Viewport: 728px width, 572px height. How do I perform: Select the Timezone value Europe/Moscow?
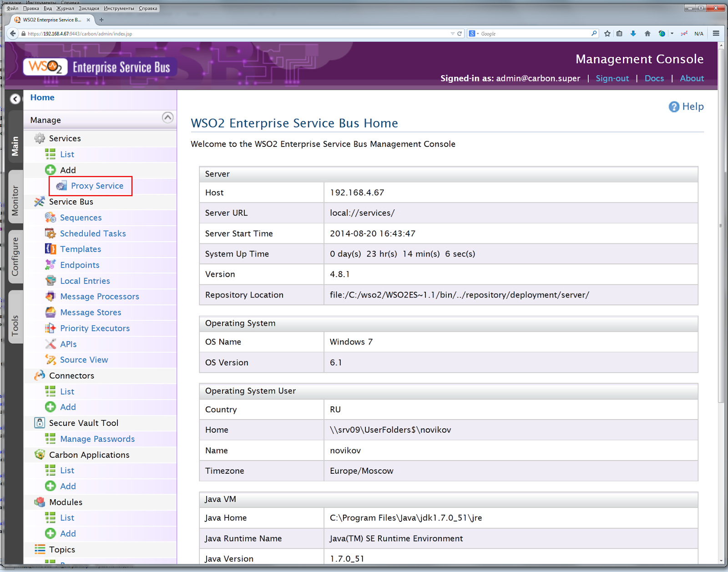point(361,471)
